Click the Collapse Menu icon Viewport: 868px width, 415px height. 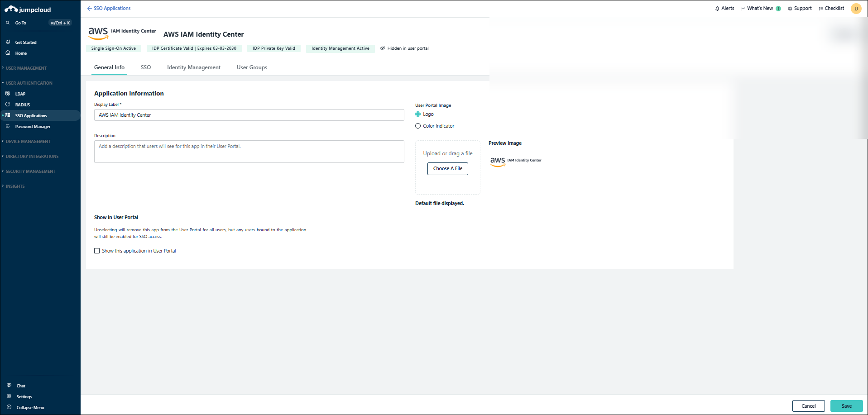pos(9,407)
